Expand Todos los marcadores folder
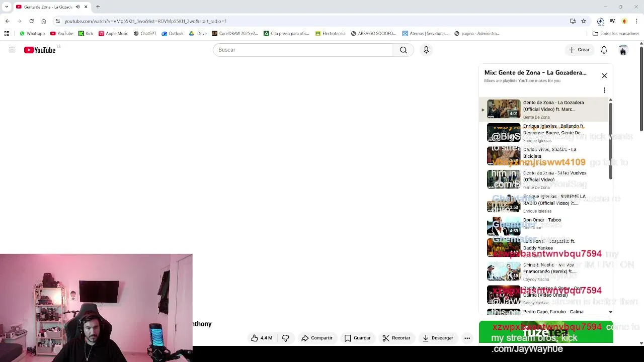644x362 pixels. (x=616, y=34)
